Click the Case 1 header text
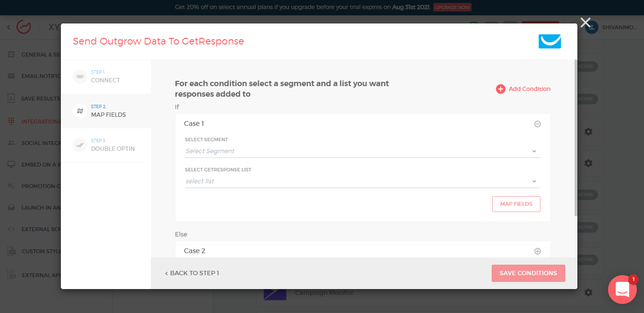644x313 pixels. pyautogui.click(x=194, y=124)
